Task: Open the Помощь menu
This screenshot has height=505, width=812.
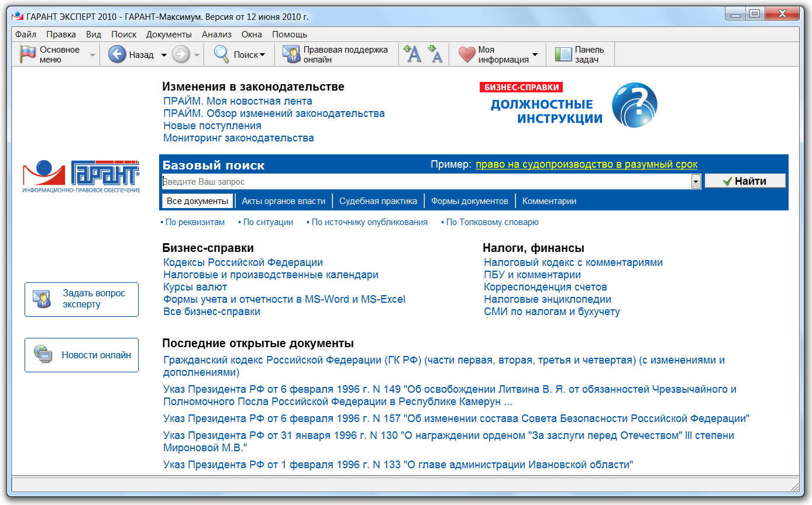Action: coord(290,34)
